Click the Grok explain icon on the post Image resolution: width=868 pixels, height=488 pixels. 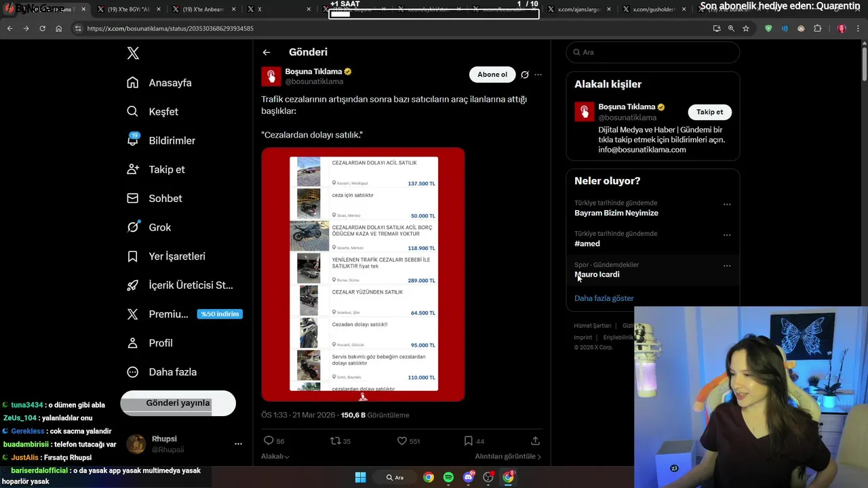[x=524, y=75]
